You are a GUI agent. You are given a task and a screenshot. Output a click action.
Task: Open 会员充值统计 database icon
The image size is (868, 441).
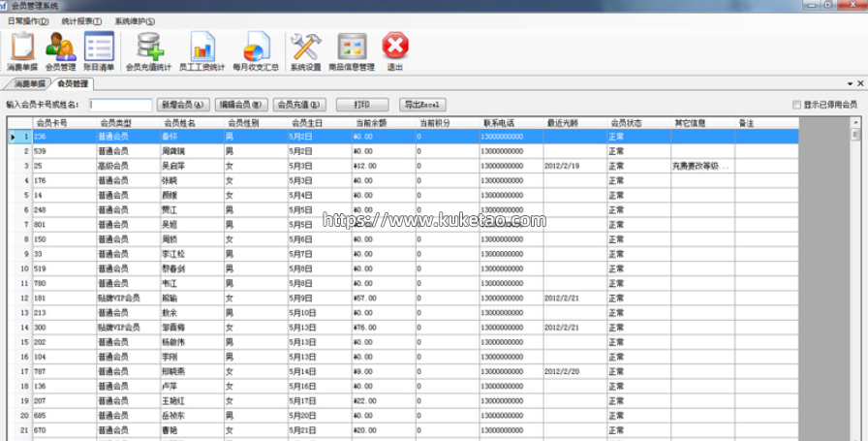tap(149, 47)
